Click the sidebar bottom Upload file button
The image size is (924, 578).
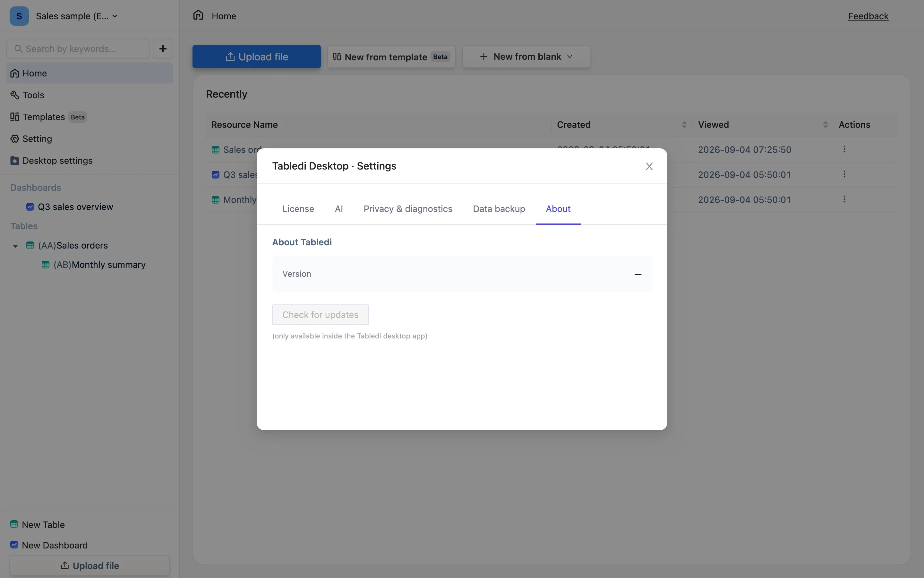pos(90,565)
